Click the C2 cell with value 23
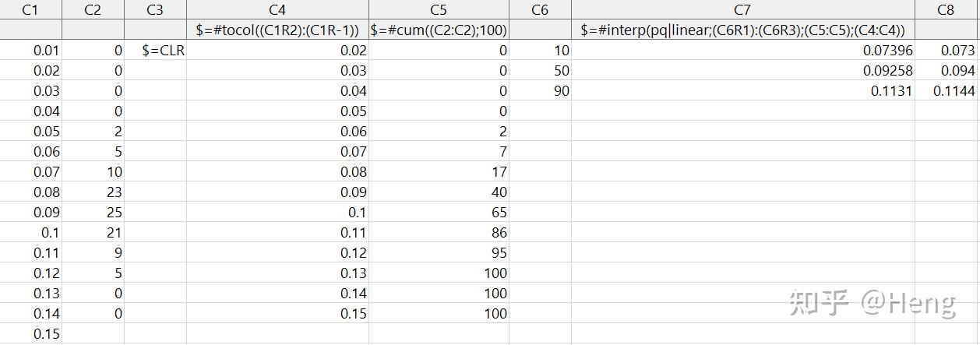This screenshot has width=980, height=345. pyautogui.click(x=93, y=192)
